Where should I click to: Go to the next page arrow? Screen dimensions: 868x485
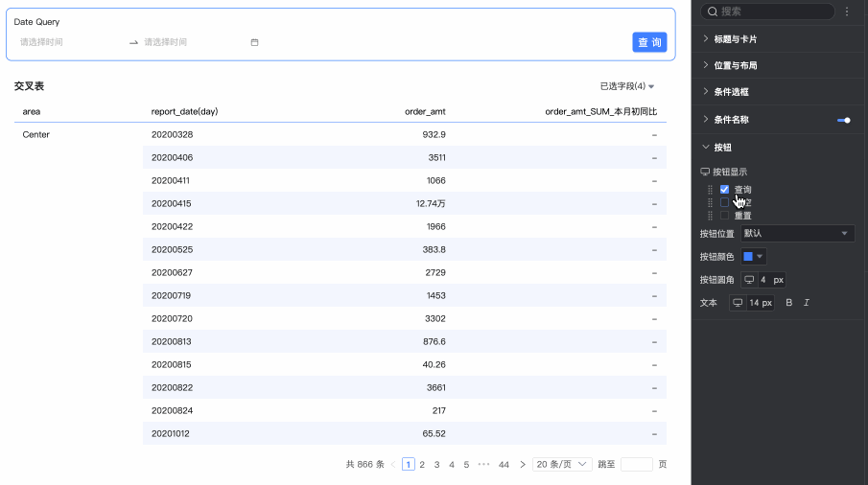[522, 465]
